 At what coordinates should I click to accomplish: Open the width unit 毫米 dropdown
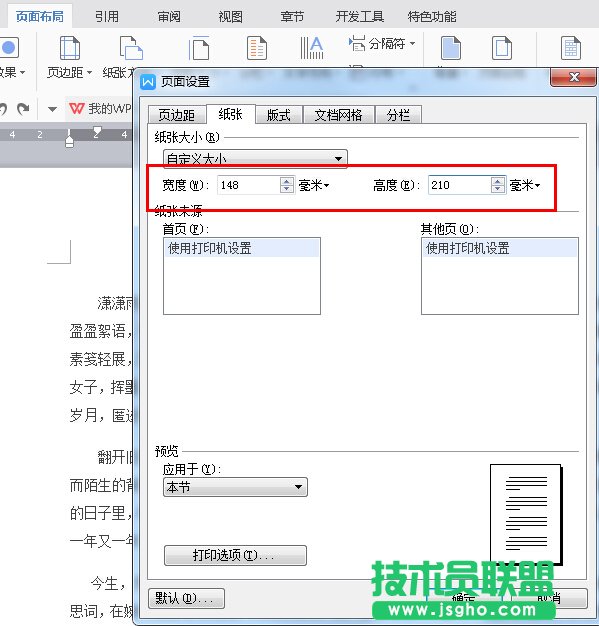pos(314,185)
